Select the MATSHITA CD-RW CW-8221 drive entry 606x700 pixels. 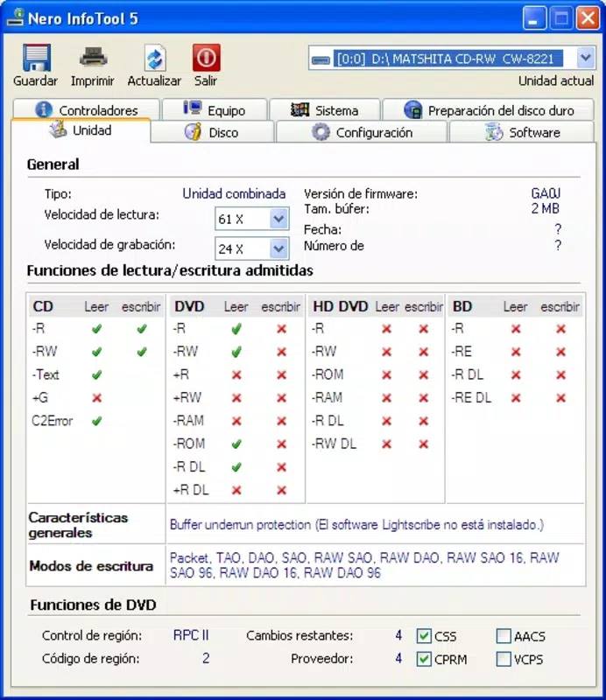pyautogui.click(x=447, y=59)
